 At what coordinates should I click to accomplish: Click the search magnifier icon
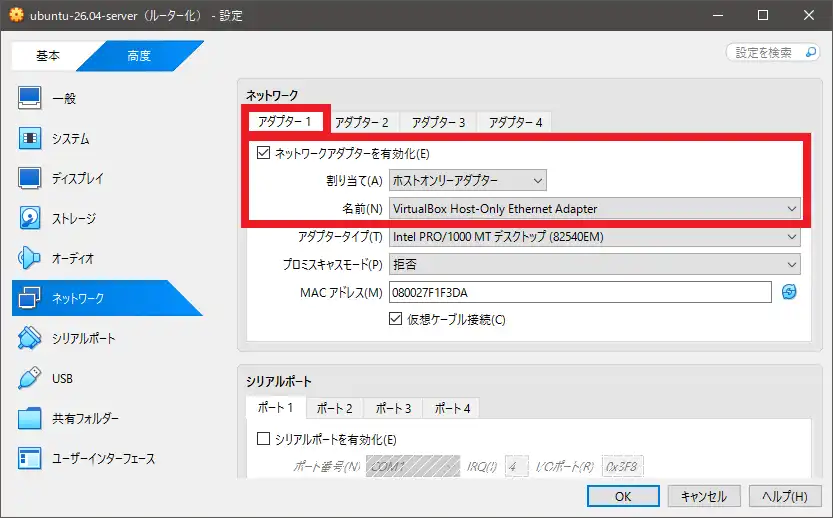[811, 52]
